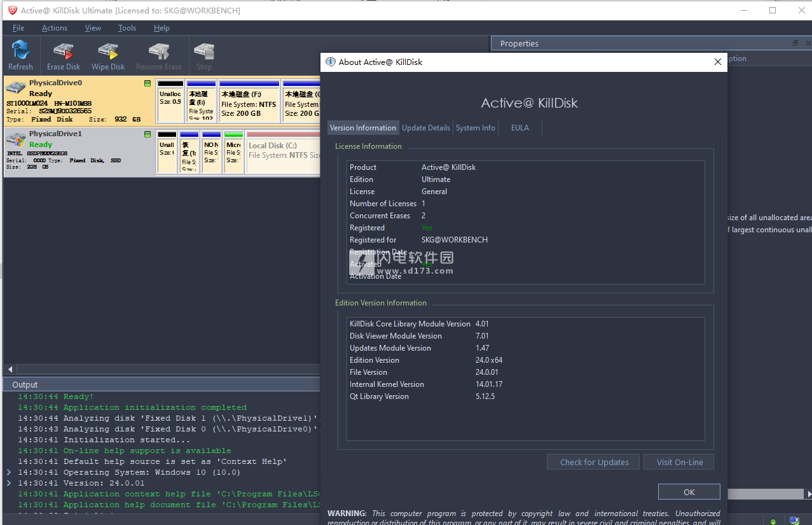The image size is (812, 525).
Task: Click the Qt Library Version value 5.12.5
Action: coord(485,396)
